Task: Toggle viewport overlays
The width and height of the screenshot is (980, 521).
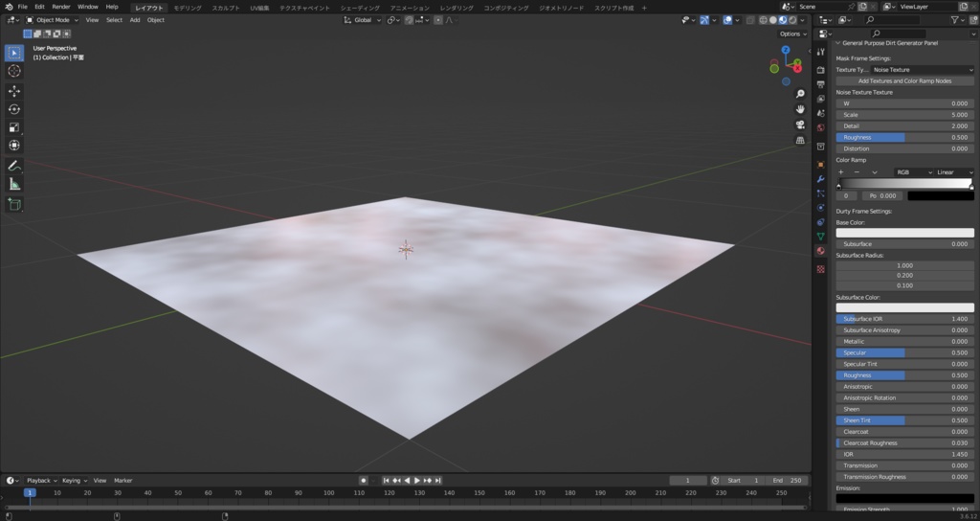Action: click(727, 20)
